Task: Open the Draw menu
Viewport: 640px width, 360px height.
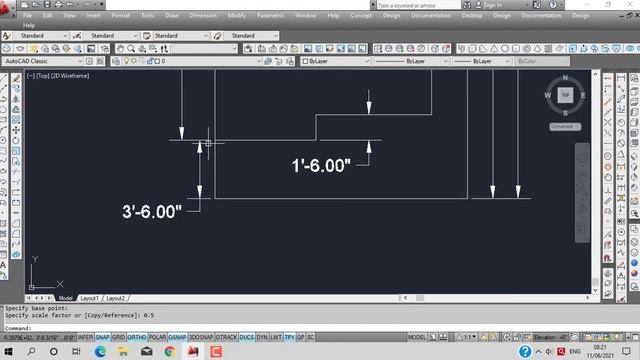Action: click(x=172, y=16)
